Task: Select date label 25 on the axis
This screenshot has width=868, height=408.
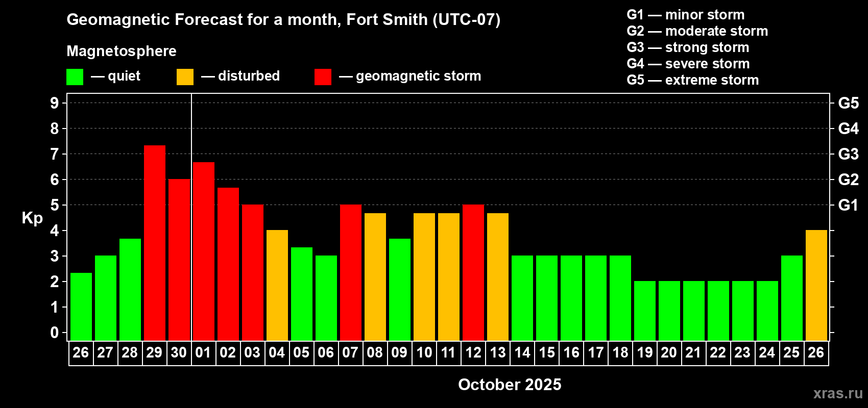Action: click(791, 352)
